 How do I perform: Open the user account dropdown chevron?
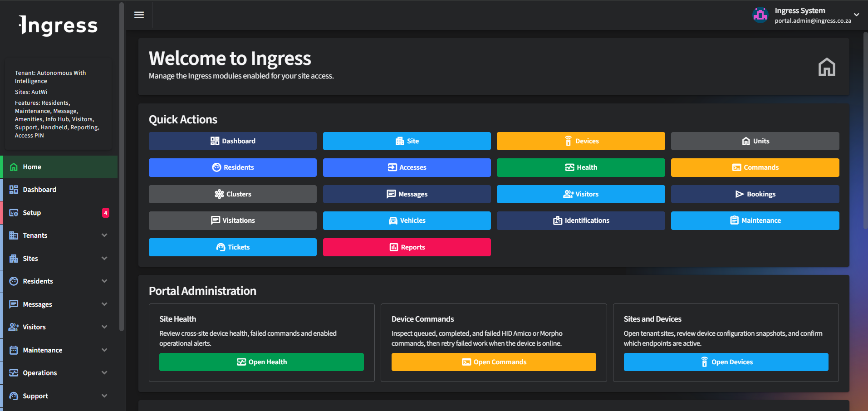click(x=856, y=15)
